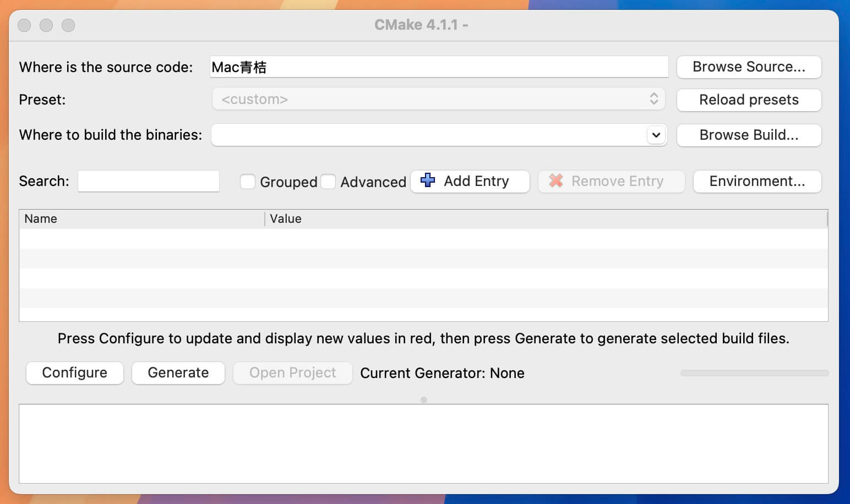Expand the build binaries path dropdown arrow
The height and width of the screenshot is (504, 850).
point(656,135)
